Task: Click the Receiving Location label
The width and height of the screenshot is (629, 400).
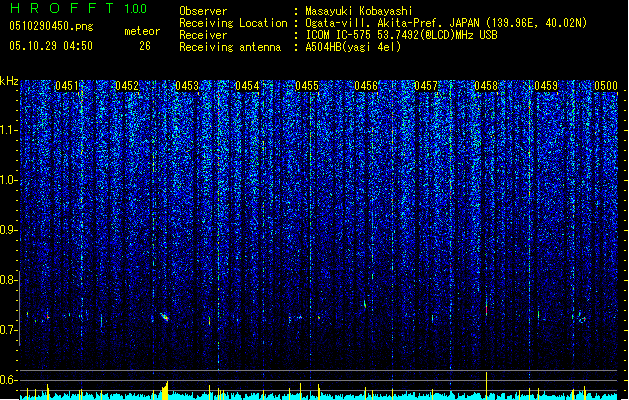Action: pyautogui.click(x=233, y=23)
